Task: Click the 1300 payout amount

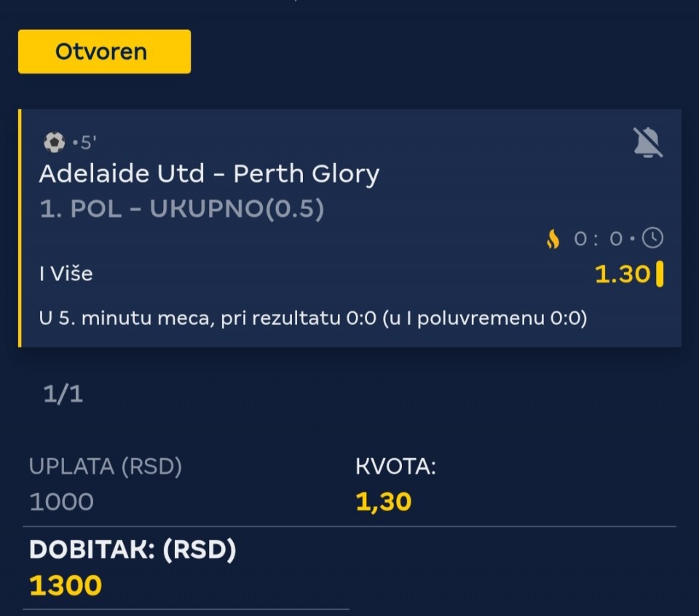Action: click(66, 585)
